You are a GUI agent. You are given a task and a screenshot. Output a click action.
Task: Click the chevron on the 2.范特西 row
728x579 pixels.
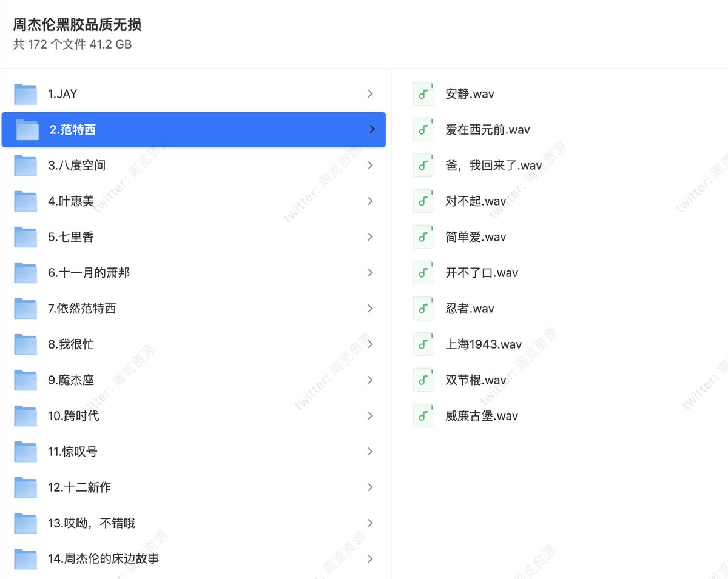pos(372,129)
